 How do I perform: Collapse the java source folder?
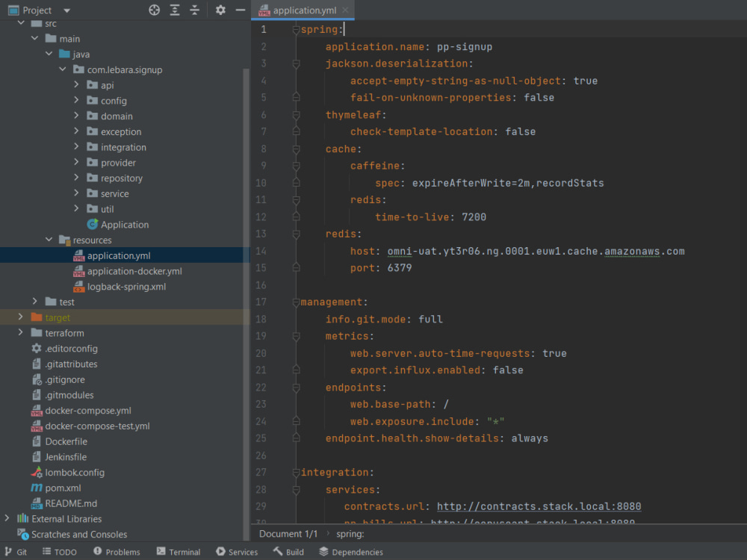click(x=49, y=54)
